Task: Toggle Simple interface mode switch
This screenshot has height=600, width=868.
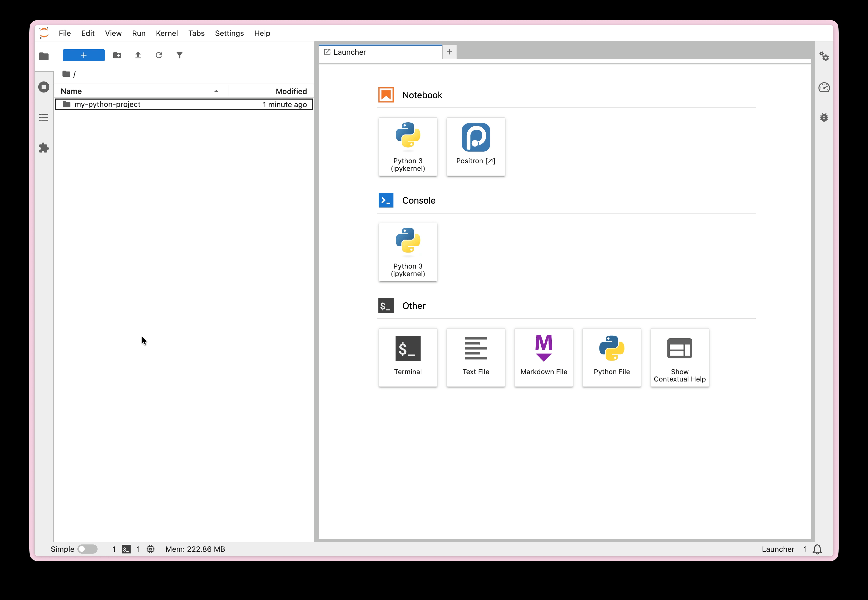Action: click(x=87, y=549)
